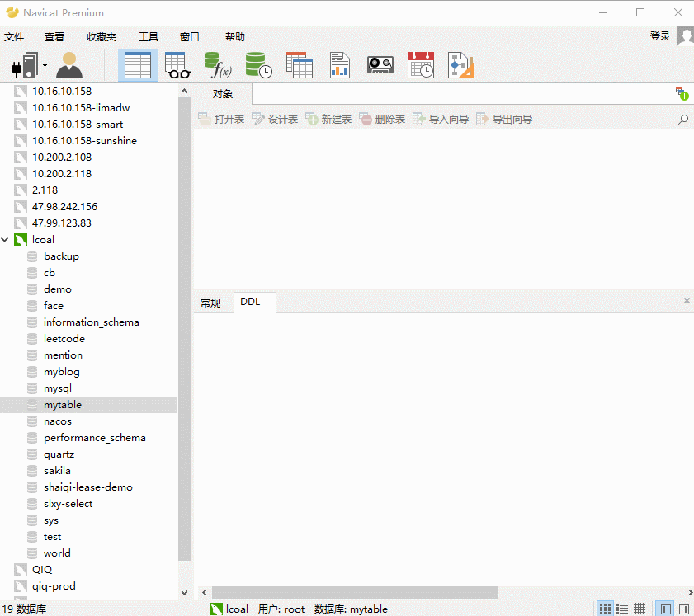
Task: Select the shaiqi-lease-demo database
Action: 88,487
